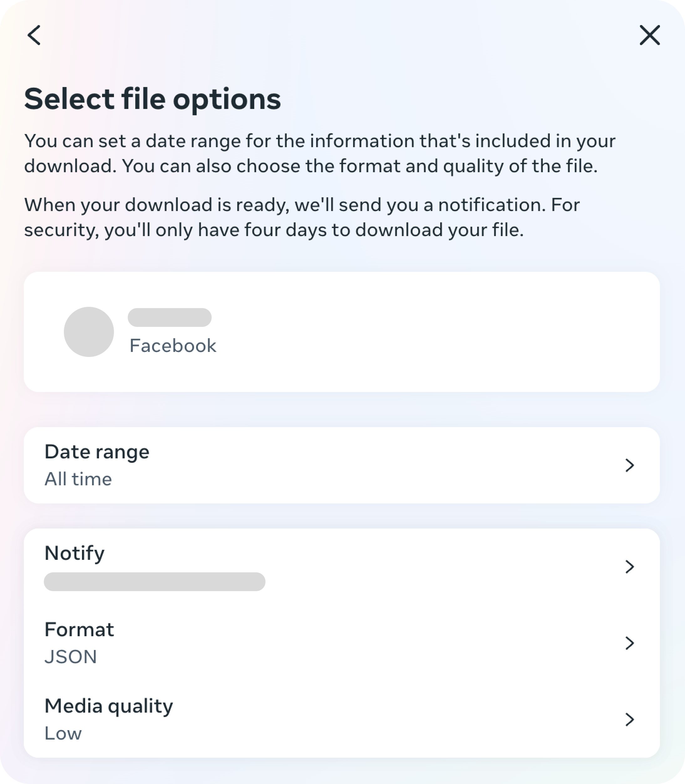Expand the Format selection
The image size is (685, 784).
[343, 643]
